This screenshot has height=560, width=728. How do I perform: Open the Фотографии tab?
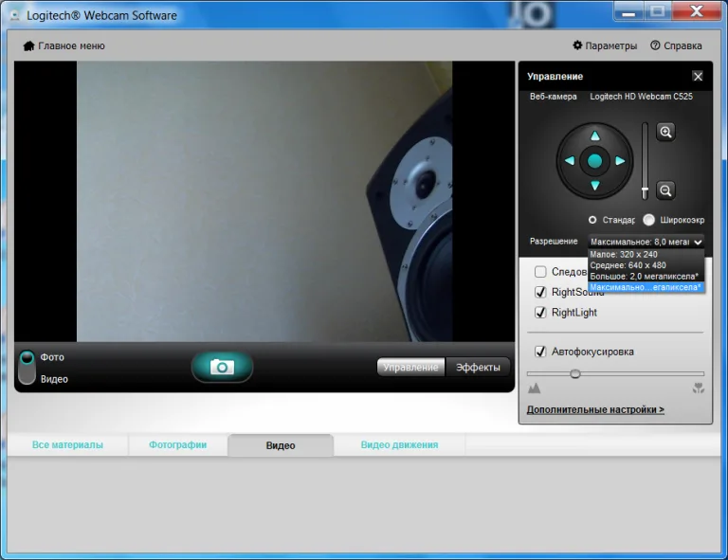coord(178,445)
